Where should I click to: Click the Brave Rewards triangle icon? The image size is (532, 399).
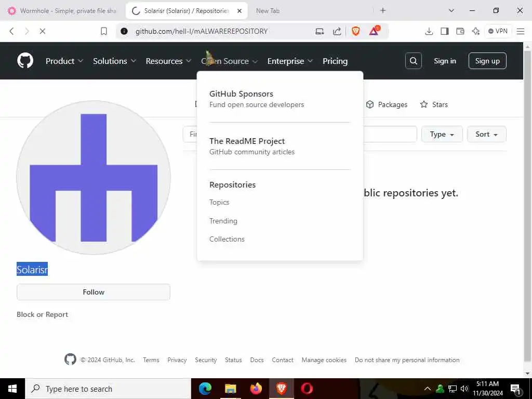374,31
